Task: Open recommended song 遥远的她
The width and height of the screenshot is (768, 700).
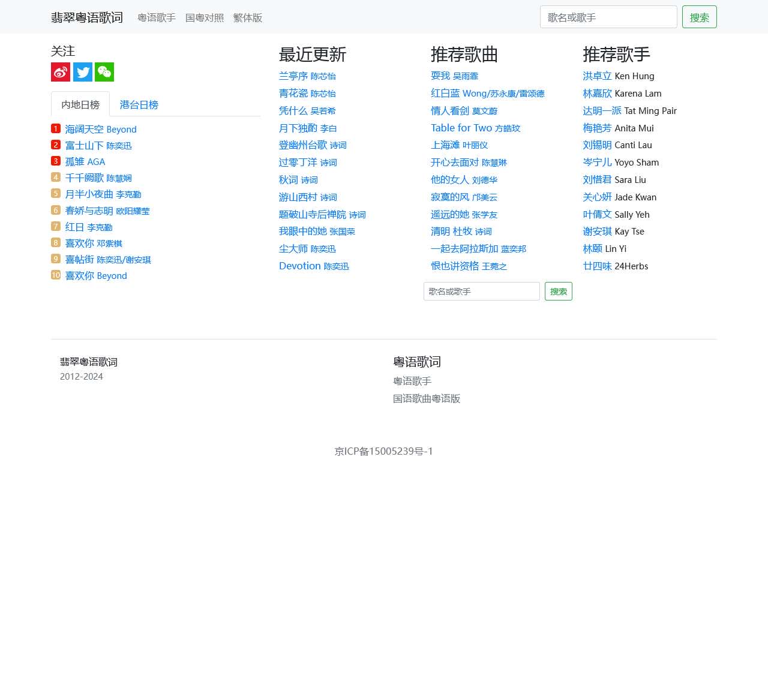Action: point(464,214)
